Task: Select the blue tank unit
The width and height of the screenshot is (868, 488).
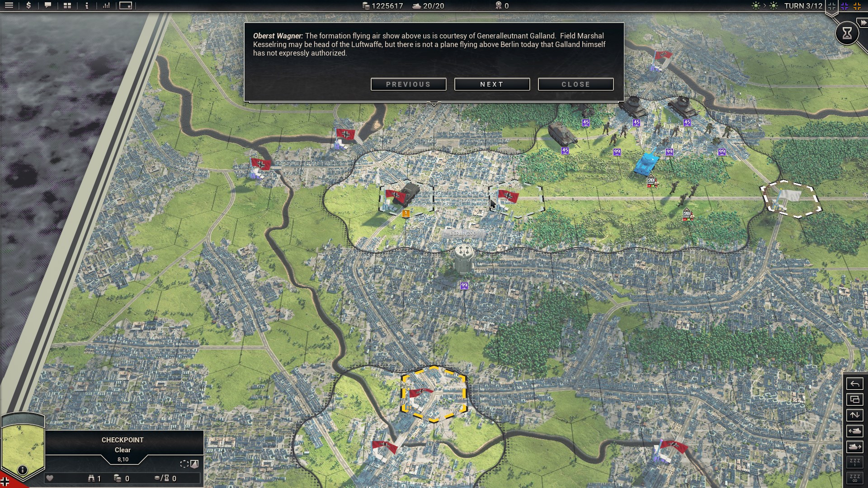Action: point(646,163)
